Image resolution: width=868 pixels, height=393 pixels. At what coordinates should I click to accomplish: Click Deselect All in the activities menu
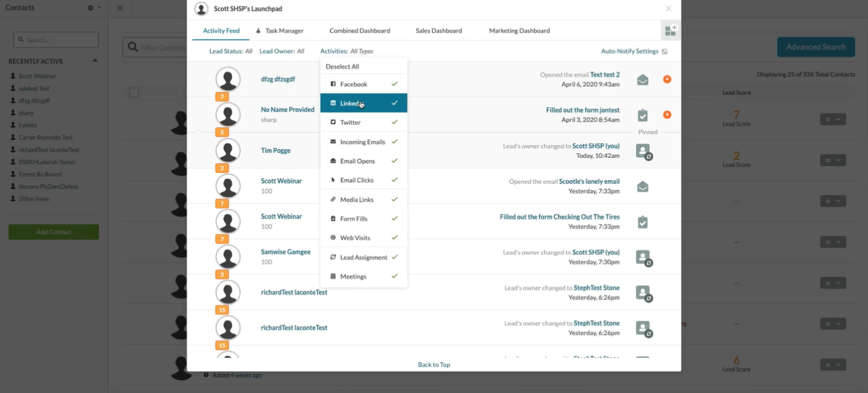pos(343,66)
